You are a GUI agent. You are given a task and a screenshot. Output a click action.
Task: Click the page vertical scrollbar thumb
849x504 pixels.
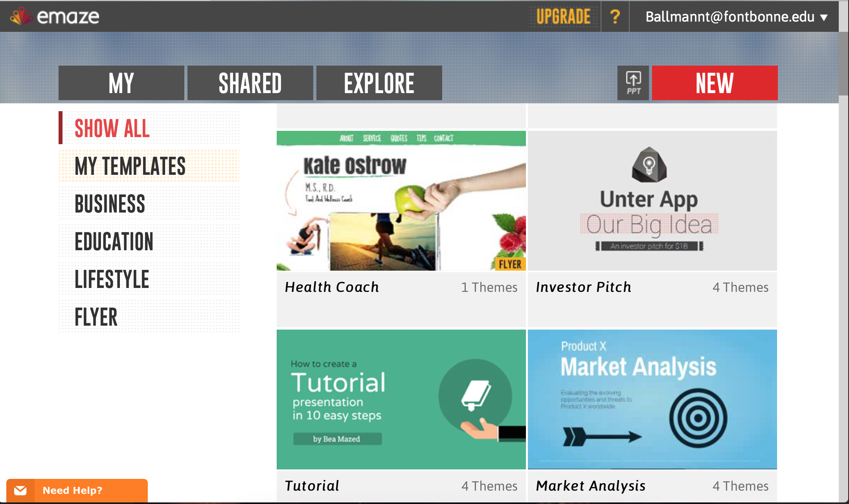[x=843, y=64]
